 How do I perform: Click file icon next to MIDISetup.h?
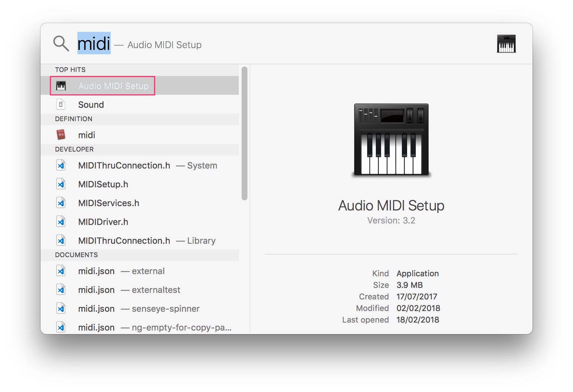(x=61, y=184)
